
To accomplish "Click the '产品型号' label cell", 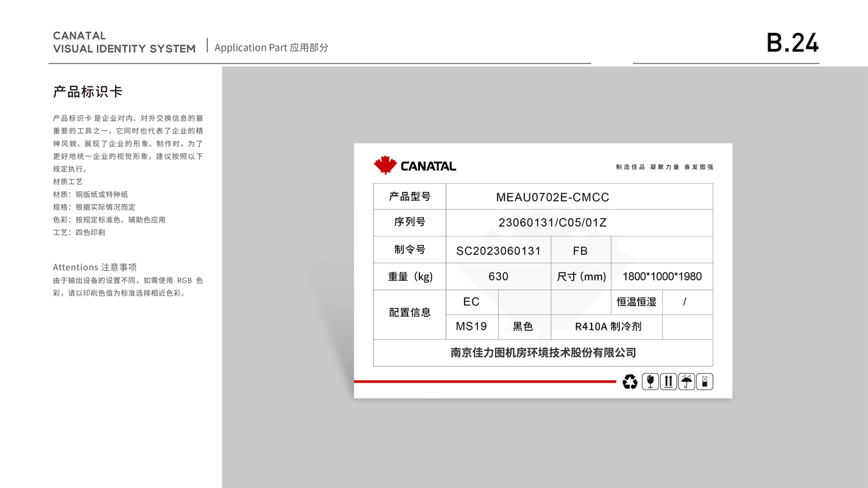I will pyautogui.click(x=410, y=196).
